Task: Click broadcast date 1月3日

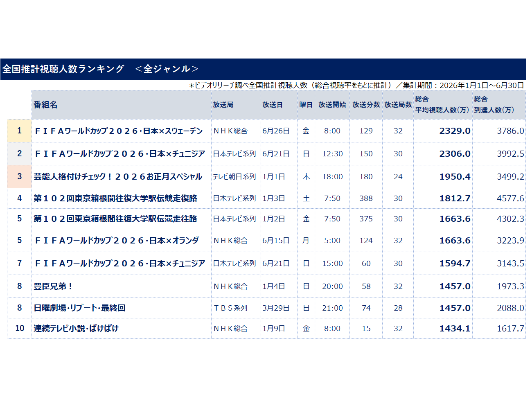Action: (274, 198)
